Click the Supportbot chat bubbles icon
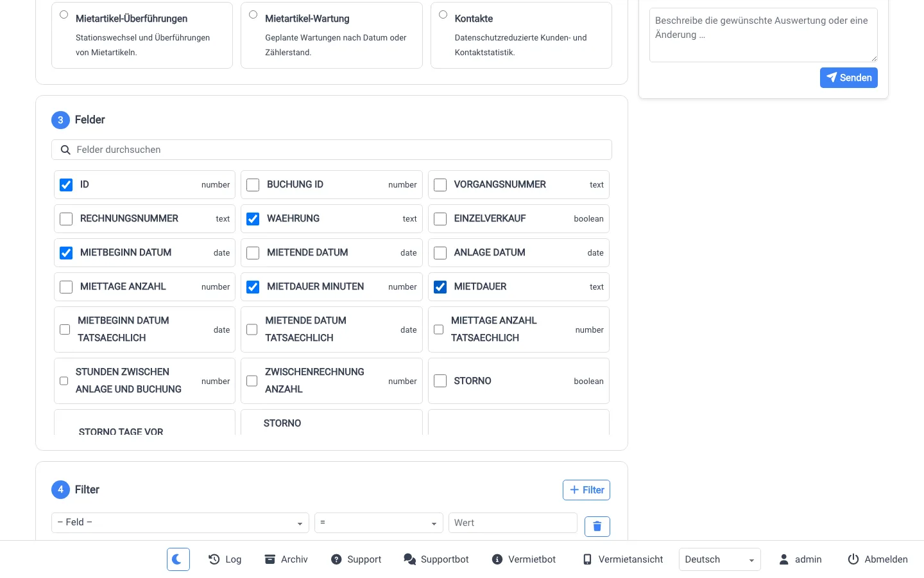Viewport: 924px width, 578px height. click(x=409, y=559)
